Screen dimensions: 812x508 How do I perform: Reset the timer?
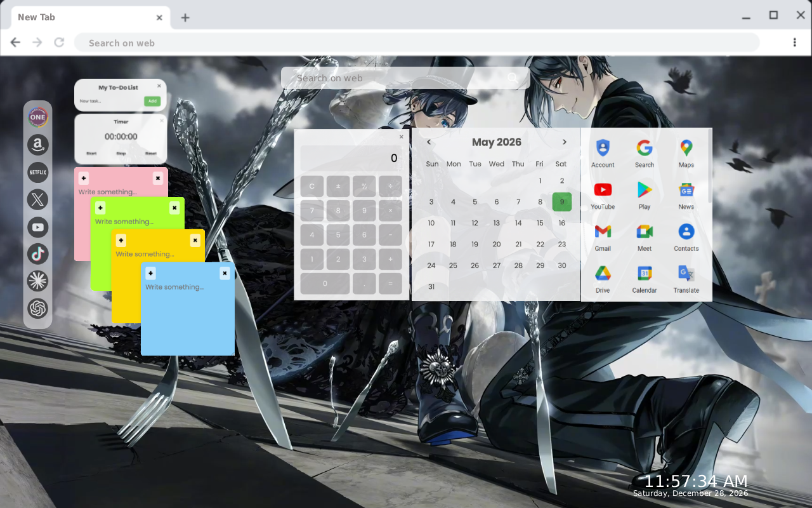[151, 153]
